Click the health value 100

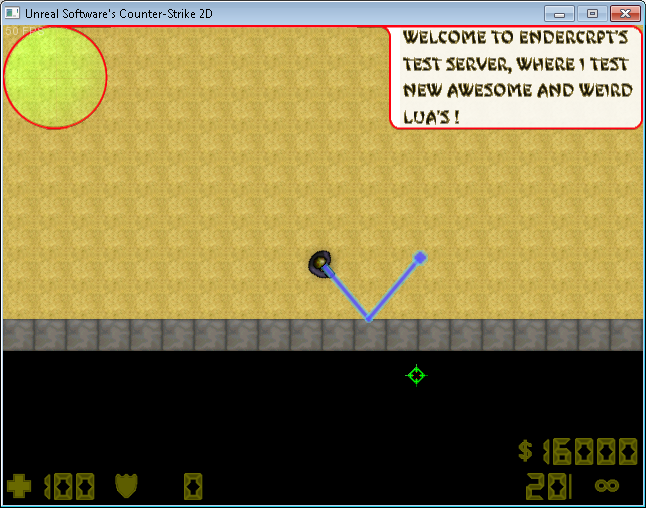tap(69, 487)
